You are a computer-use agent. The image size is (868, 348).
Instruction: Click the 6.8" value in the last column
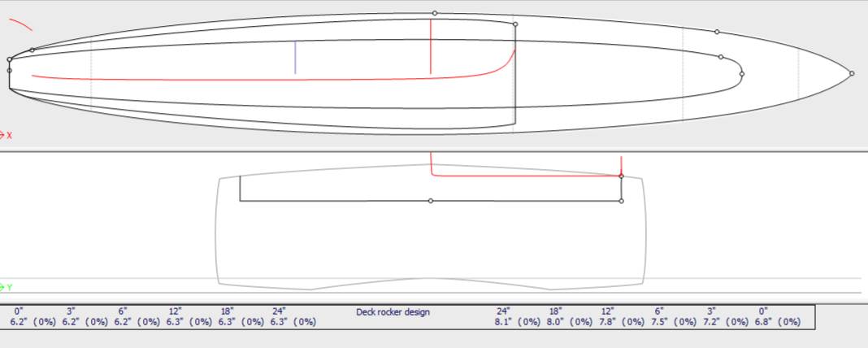pos(763,322)
